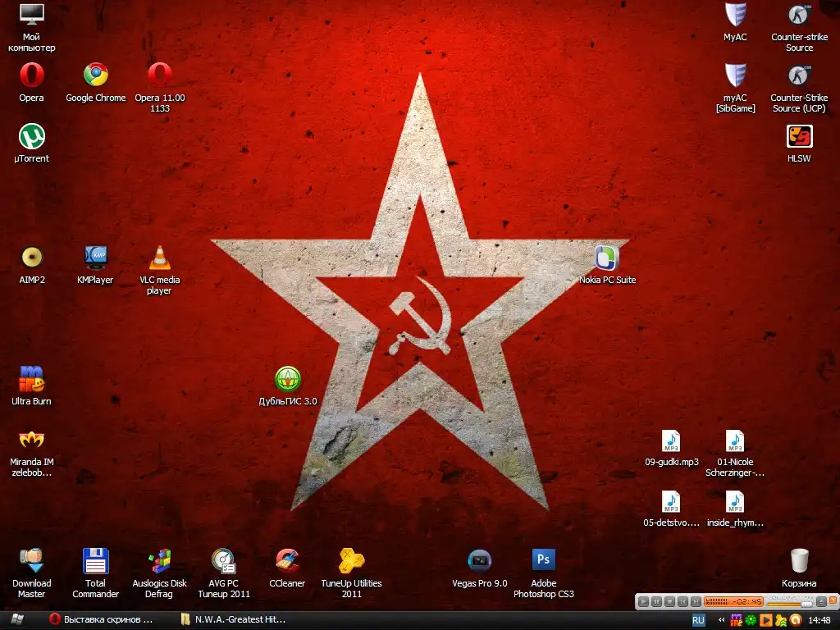This screenshot has width=840, height=630.
Task: Open the µTorrent desktop icon
Action: 32,137
